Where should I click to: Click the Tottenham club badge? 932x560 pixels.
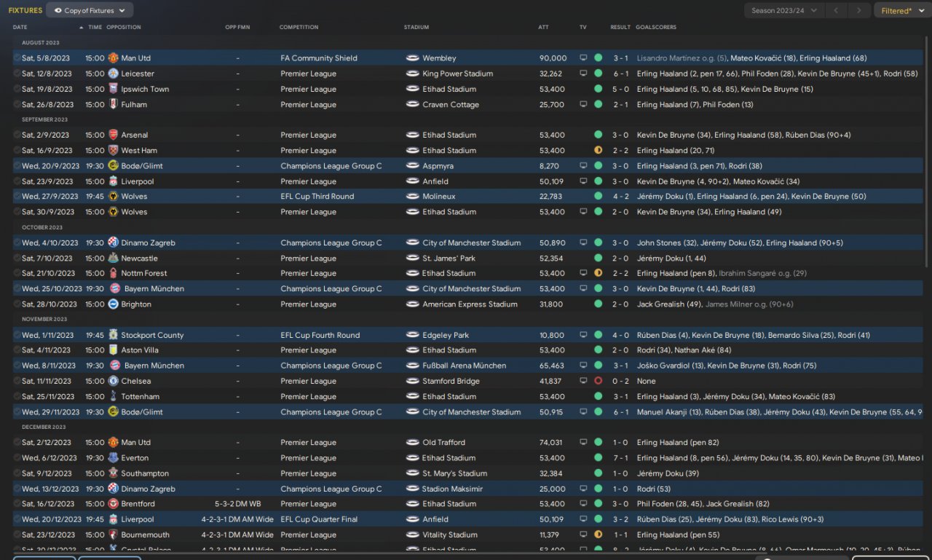click(x=113, y=396)
